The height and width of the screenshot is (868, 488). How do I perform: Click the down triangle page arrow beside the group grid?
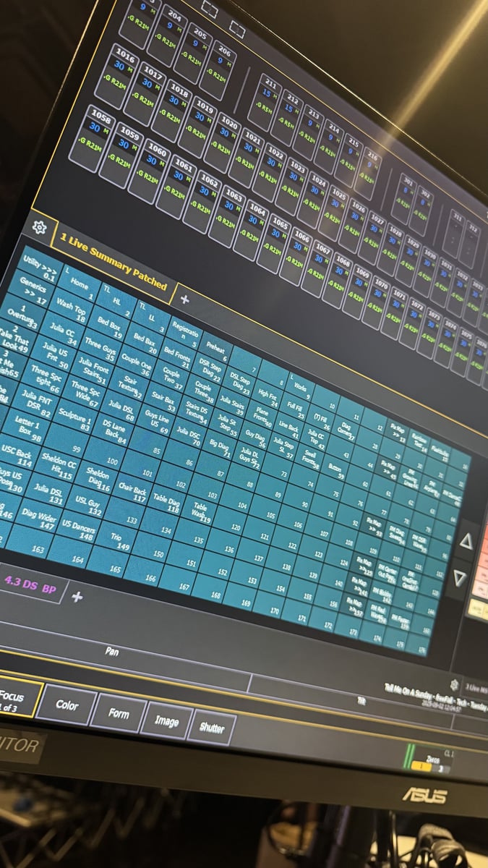coord(460,577)
